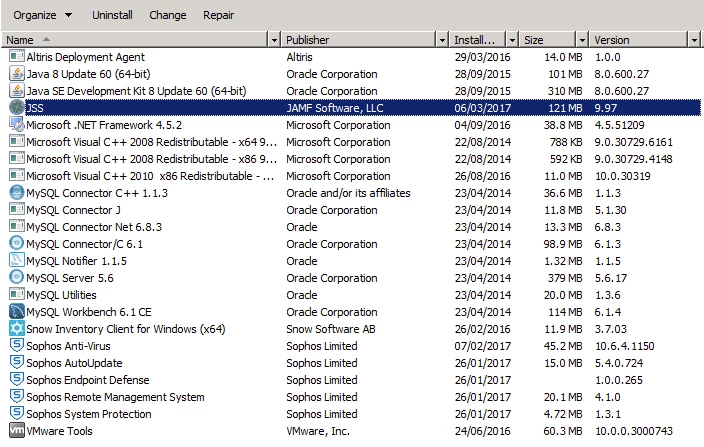Click the Uninstall button
Viewport: 704px width, 447px height.
click(112, 15)
